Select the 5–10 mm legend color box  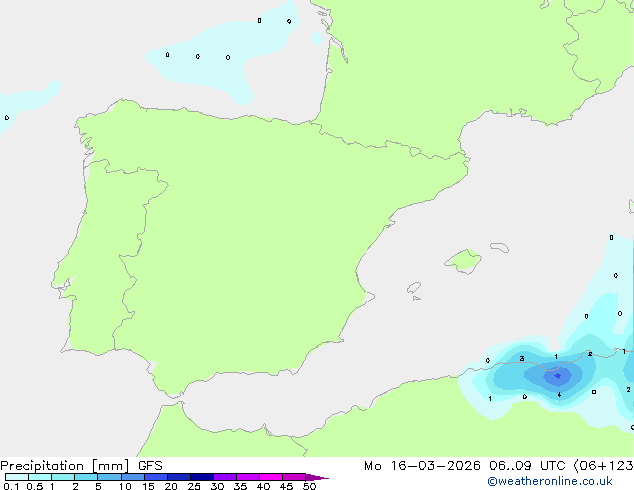[109, 477]
